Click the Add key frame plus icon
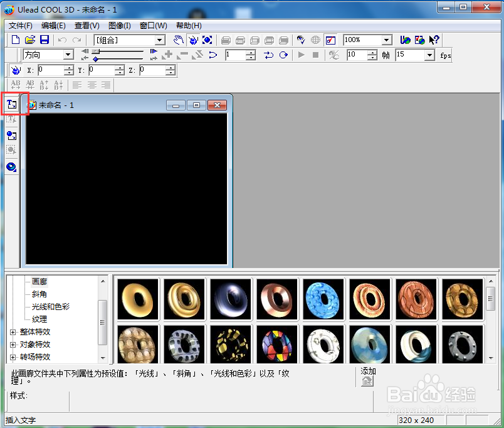This screenshot has width=504, height=428. tap(167, 55)
